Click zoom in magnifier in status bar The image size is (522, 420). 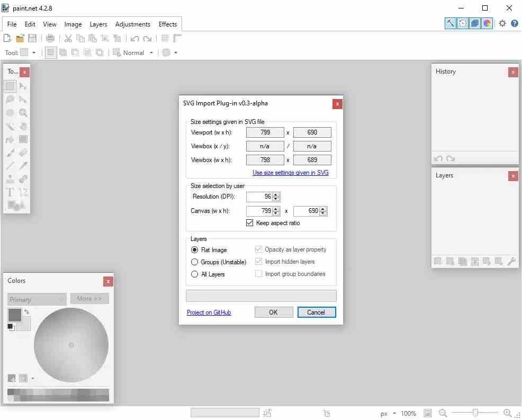pyautogui.click(x=507, y=413)
